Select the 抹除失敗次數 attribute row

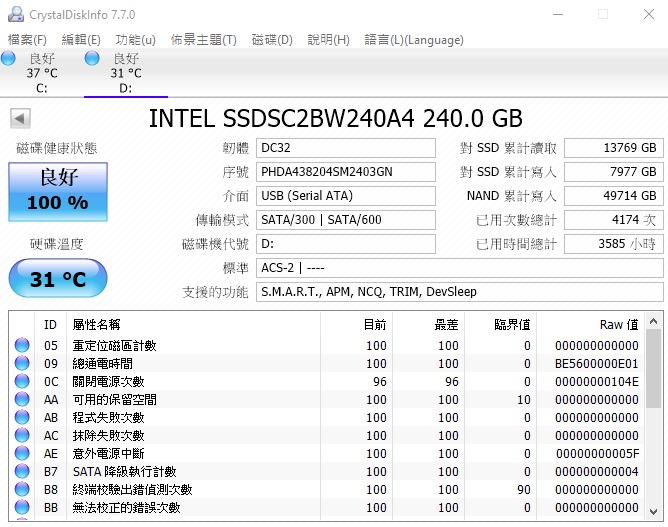coord(327,435)
